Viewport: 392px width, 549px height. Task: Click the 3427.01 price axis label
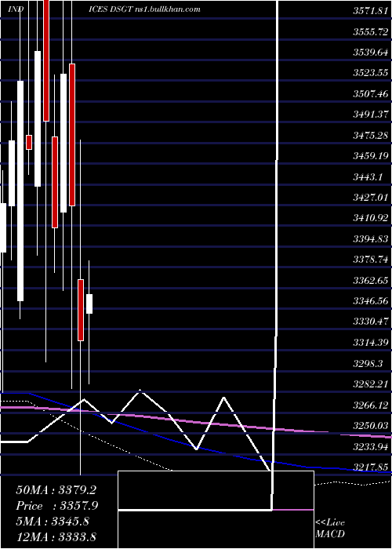click(x=371, y=198)
